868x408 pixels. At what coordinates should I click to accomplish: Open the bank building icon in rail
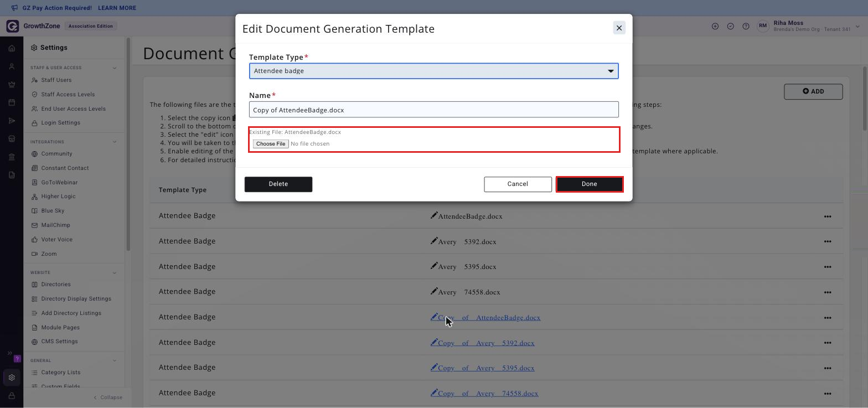12,157
